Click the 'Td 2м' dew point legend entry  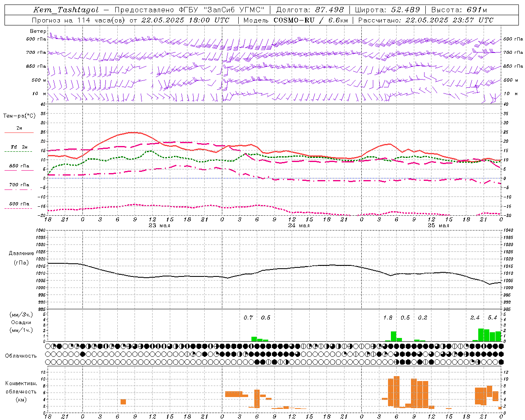(x=19, y=147)
